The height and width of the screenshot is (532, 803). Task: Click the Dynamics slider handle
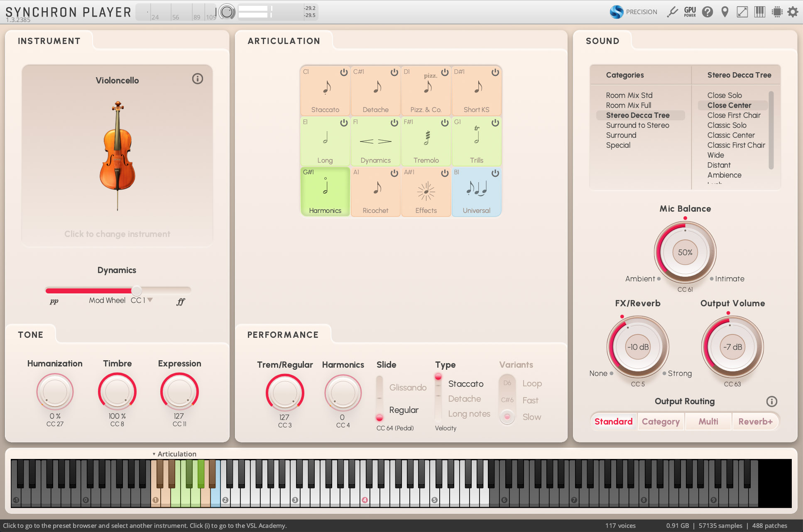click(137, 290)
